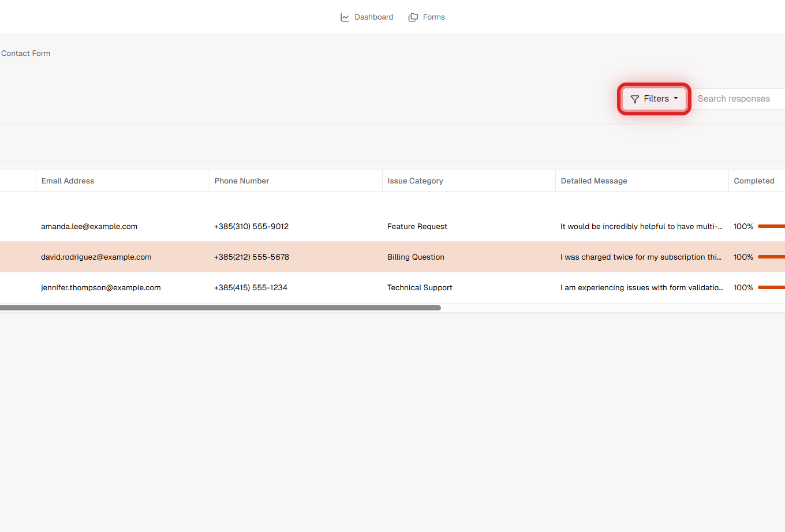Click the stacked-layers icon beside Forms
The image size is (785, 532).
click(x=413, y=17)
